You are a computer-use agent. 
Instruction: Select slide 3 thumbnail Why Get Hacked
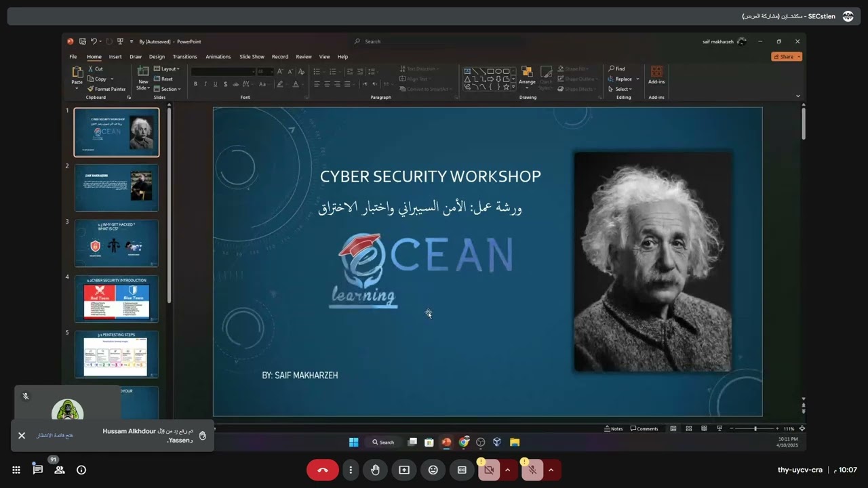[117, 243]
